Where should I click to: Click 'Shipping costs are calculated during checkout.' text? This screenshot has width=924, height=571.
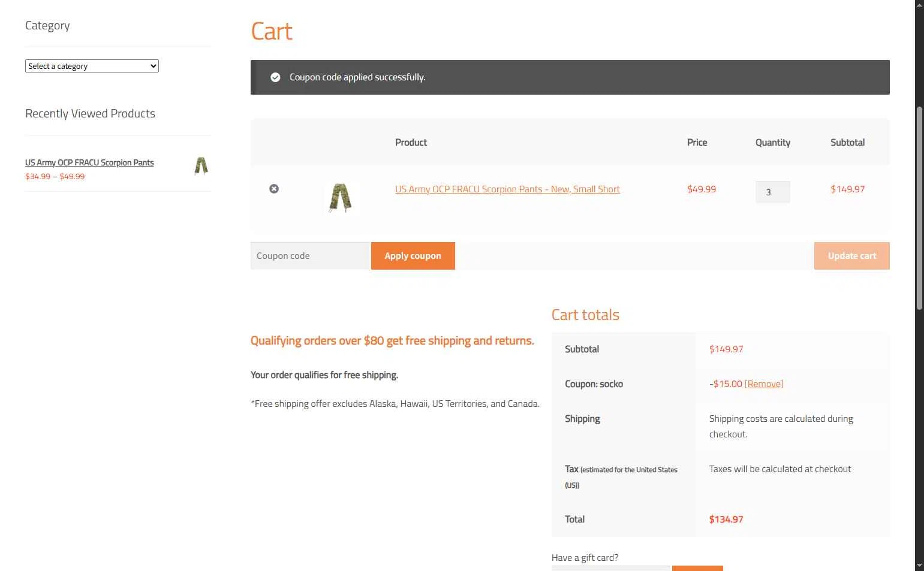[x=781, y=427]
